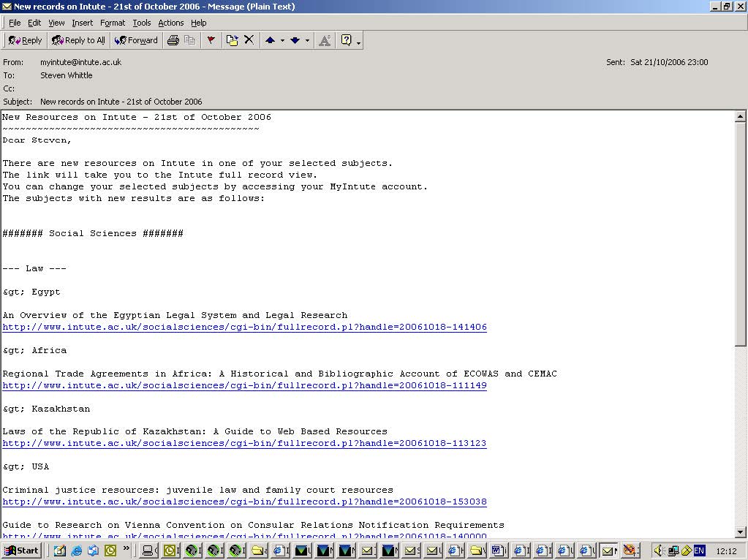
Task: Expand toolbar options arrow beside Help icon
Action: pyautogui.click(x=359, y=43)
